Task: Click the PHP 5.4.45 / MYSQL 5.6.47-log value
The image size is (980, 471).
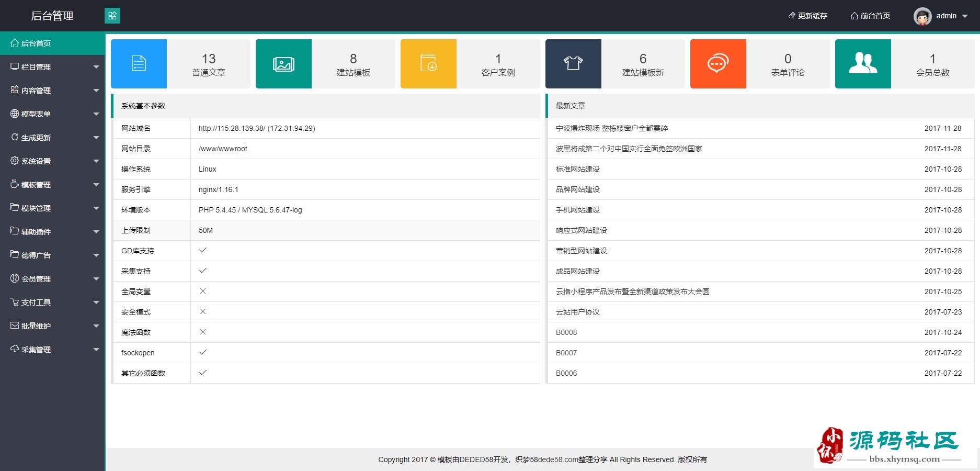Action: point(250,210)
